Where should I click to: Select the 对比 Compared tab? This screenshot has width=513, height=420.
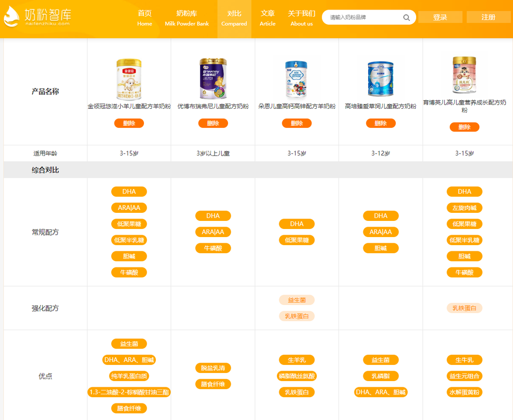pyautogui.click(x=234, y=18)
